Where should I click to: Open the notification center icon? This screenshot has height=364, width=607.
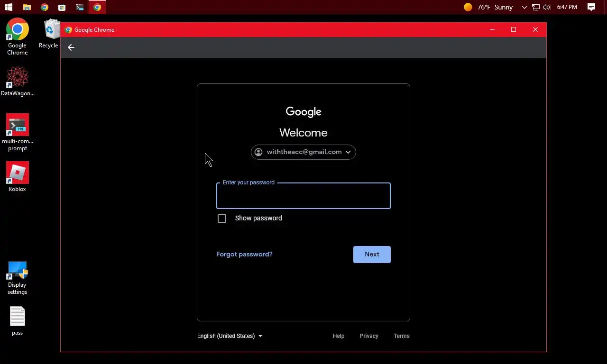[x=591, y=7]
